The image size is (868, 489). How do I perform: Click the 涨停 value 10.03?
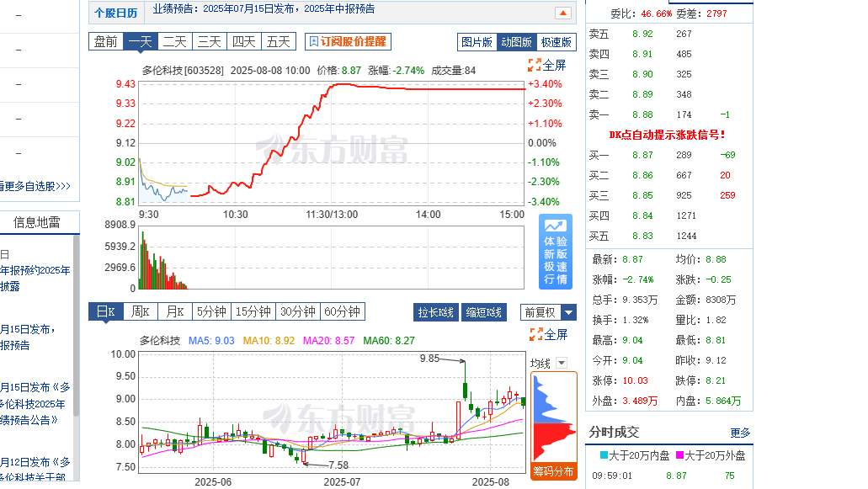(x=635, y=380)
